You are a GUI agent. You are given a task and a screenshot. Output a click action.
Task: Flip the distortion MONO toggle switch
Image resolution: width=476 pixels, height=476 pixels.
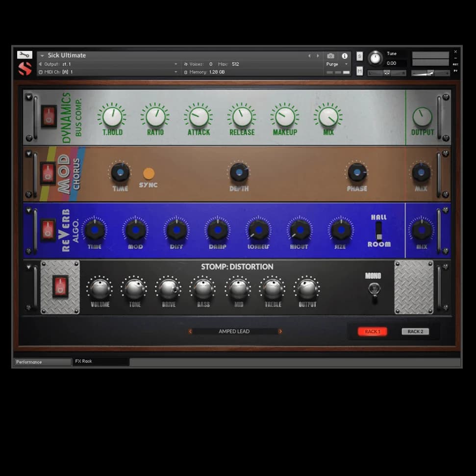374,290
